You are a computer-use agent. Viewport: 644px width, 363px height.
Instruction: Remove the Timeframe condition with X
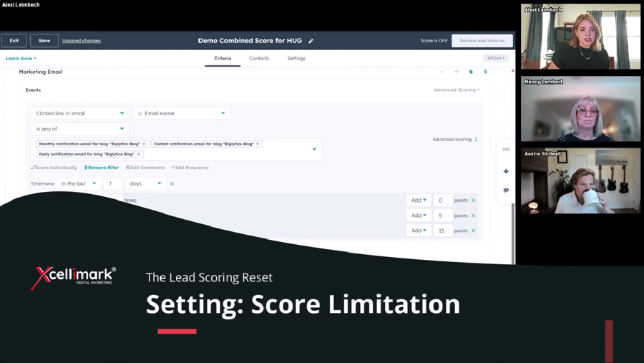coord(172,184)
